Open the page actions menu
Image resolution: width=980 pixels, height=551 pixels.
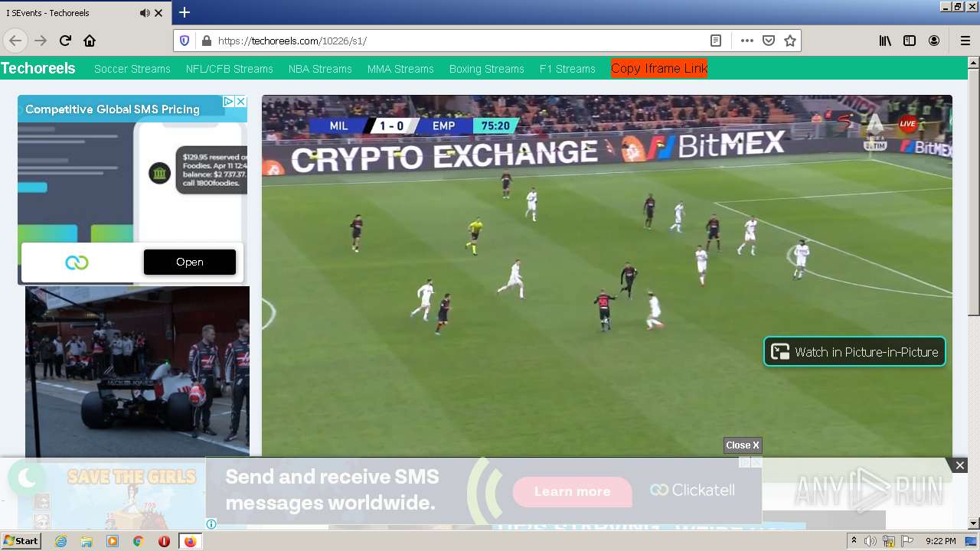pos(747,41)
